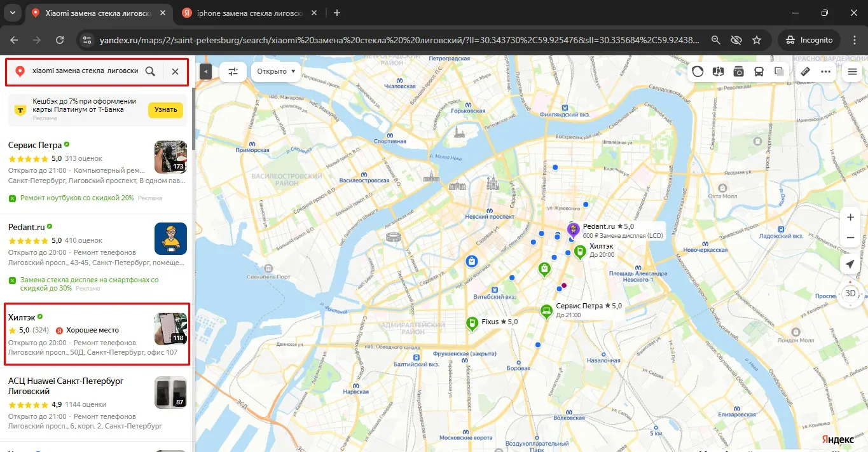
Task: Open the Chrome three-dot menu
Action: point(853,39)
